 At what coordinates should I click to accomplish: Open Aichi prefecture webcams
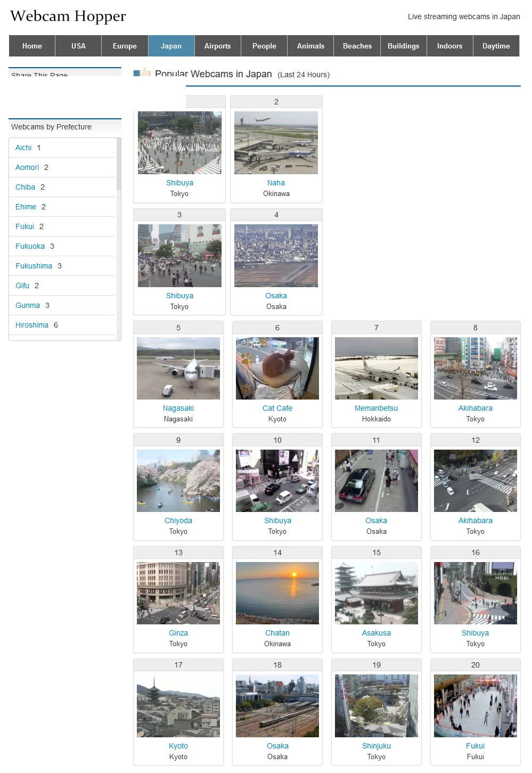click(x=23, y=148)
